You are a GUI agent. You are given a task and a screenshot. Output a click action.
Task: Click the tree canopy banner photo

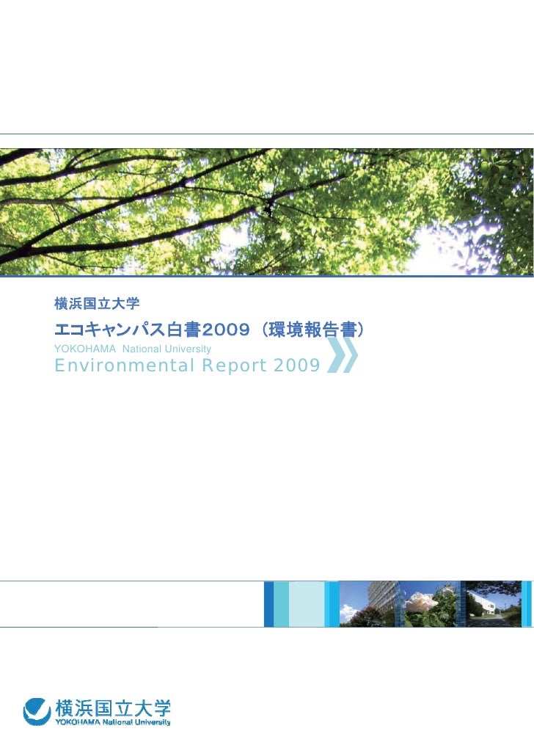tap(267, 212)
